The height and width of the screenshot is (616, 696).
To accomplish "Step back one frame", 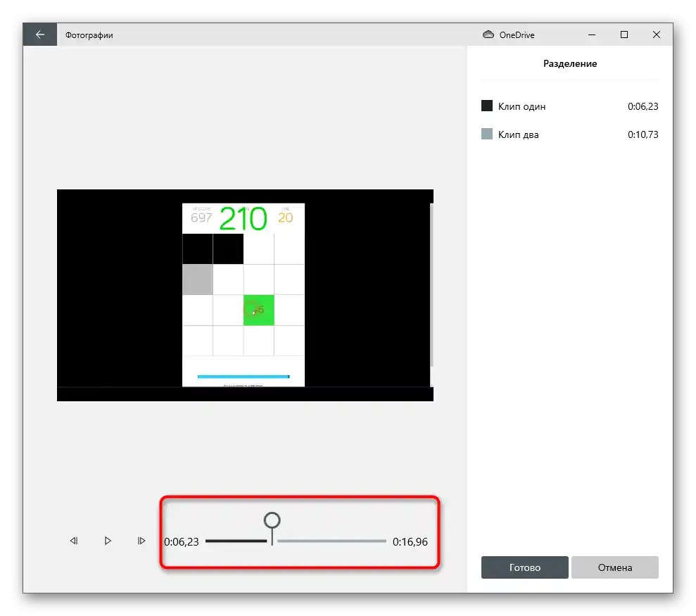I will 74,541.
